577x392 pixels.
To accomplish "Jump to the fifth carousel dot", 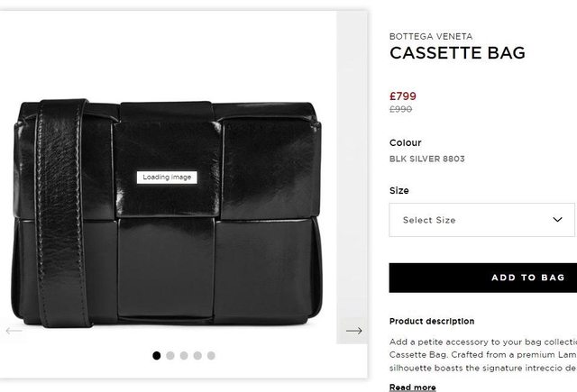I will 211,355.
